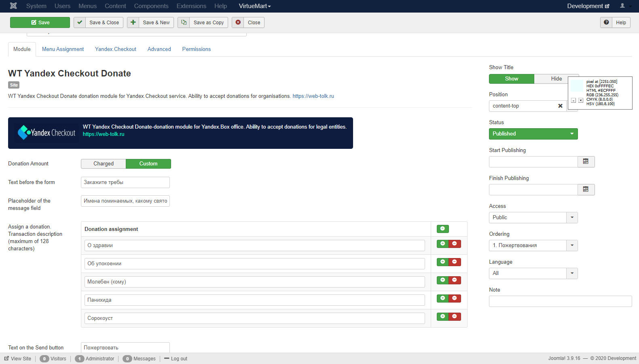Image resolution: width=639 pixels, height=364 pixels.
Task: Remove the Панихида row
Action: click(x=455, y=298)
